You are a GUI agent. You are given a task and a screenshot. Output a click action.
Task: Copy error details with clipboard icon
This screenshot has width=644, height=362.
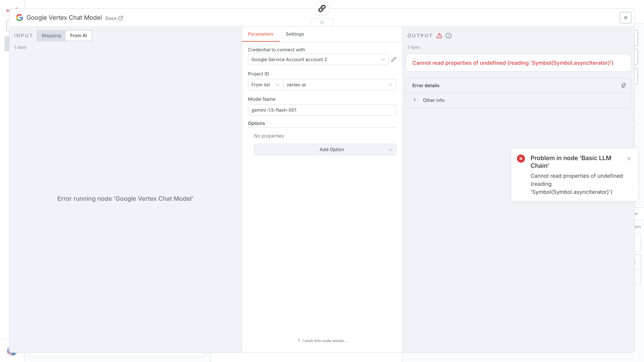click(x=623, y=85)
